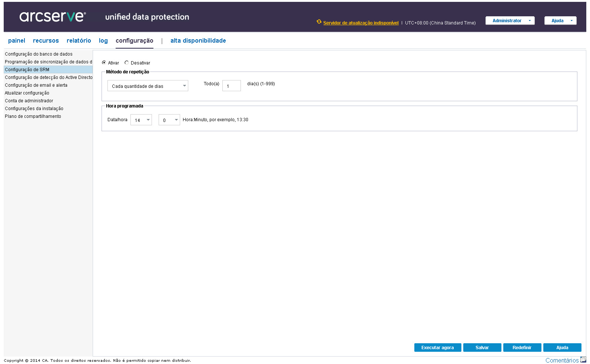Switch to the painel tab

pyautogui.click(x=17, y=41)
